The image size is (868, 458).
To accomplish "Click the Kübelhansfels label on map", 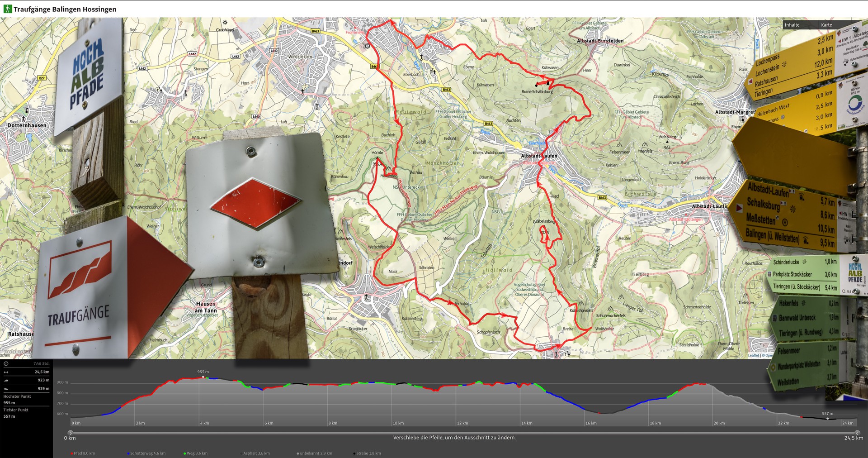I will point(581,310).
